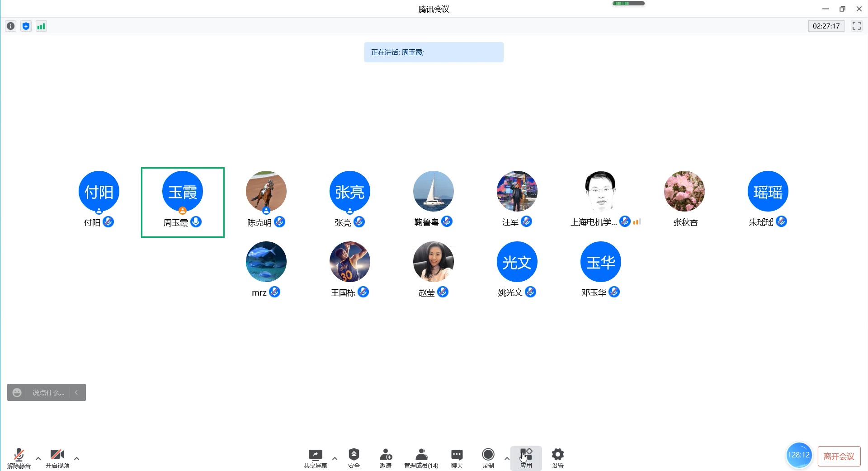
Task: Collapse the quick chat bar arrow
Action: [x=77, y=392]
